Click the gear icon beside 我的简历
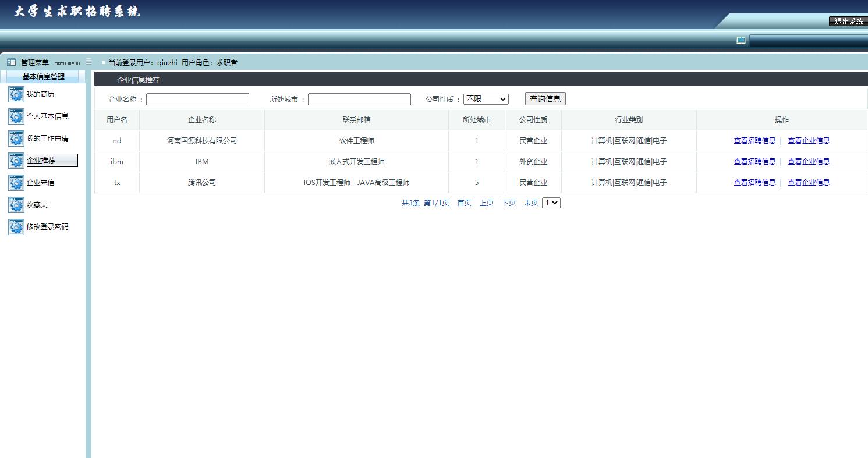This screenshot has height=458, width=868. click(x=16, y=94)
